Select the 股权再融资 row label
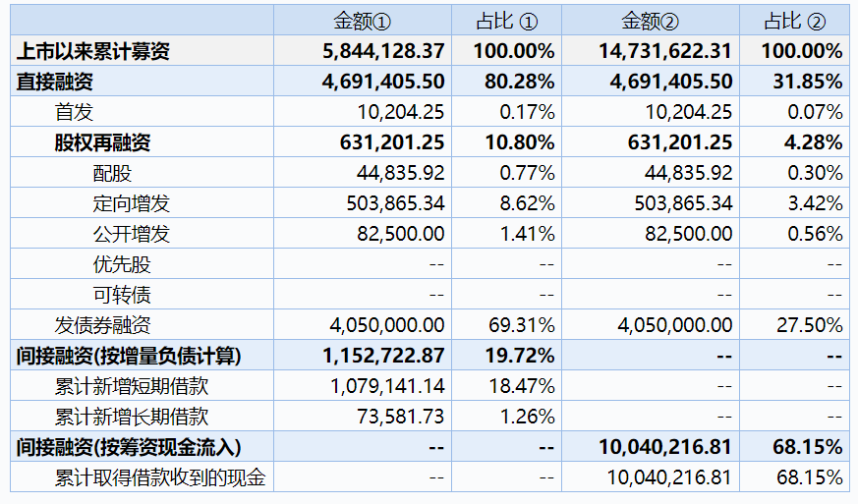Screen dimensions: 858x504 pyautogui.click(x=102, y=142)
